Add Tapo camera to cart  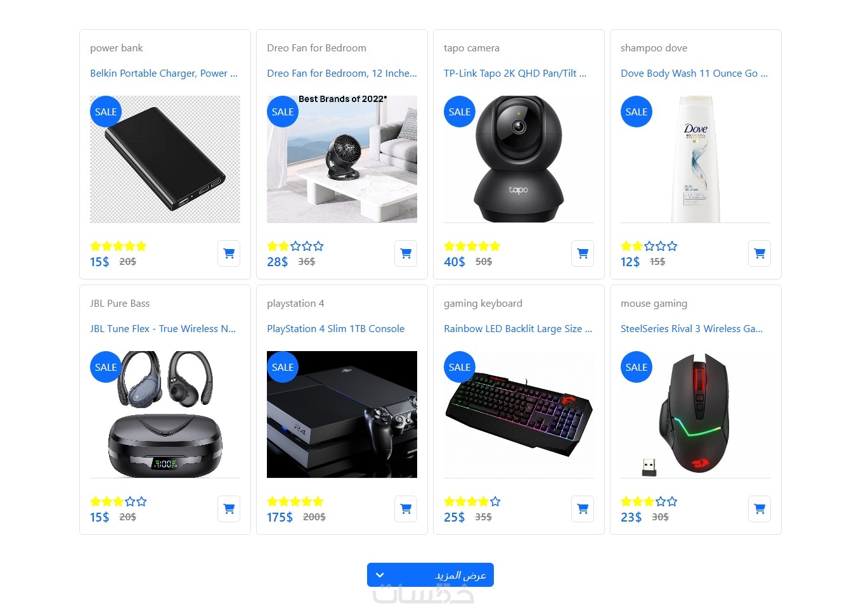(x=583, y=253)
